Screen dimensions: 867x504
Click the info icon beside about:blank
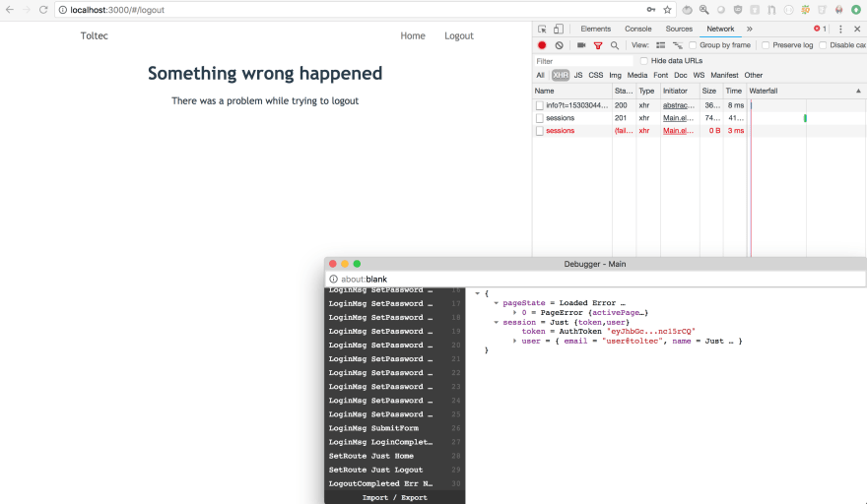click(333, 280)
